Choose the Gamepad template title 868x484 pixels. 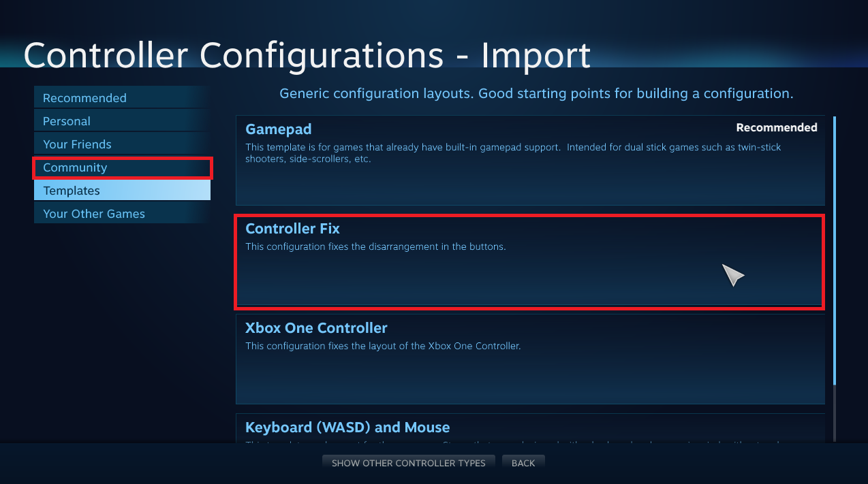click(x=278, y=129)
